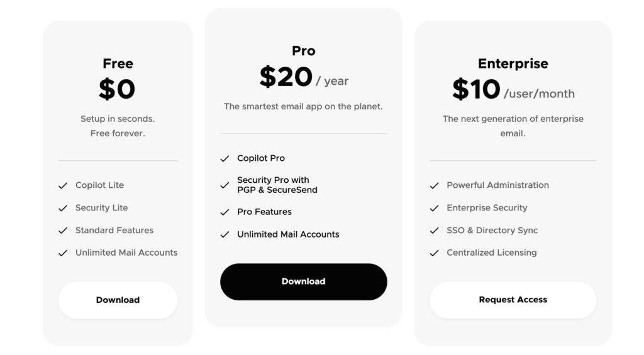Click the checkmark beside Centralized Licensing
The width and height of the screenshot is (644, 355).
click(x=434, y=253)
